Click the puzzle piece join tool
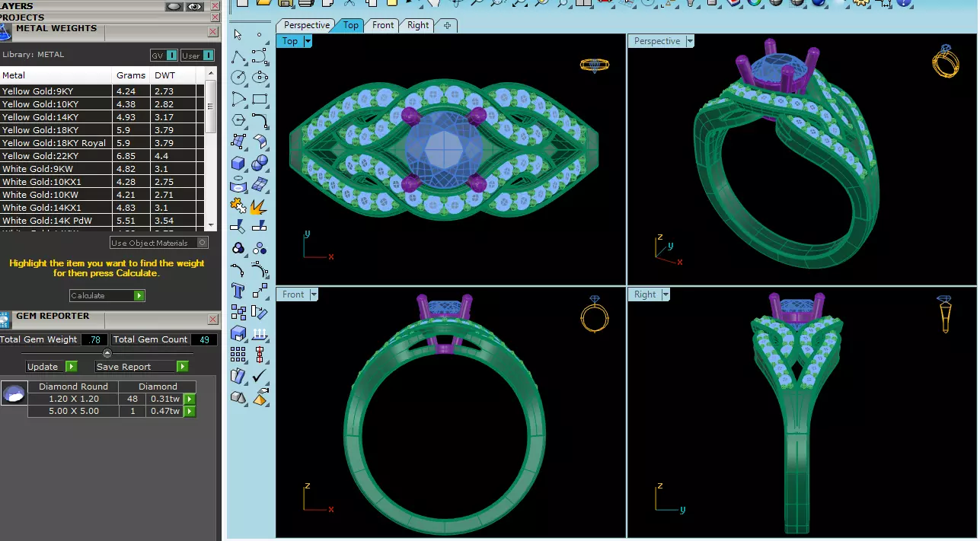The image size is (980, 541). (x=238, y=206)
